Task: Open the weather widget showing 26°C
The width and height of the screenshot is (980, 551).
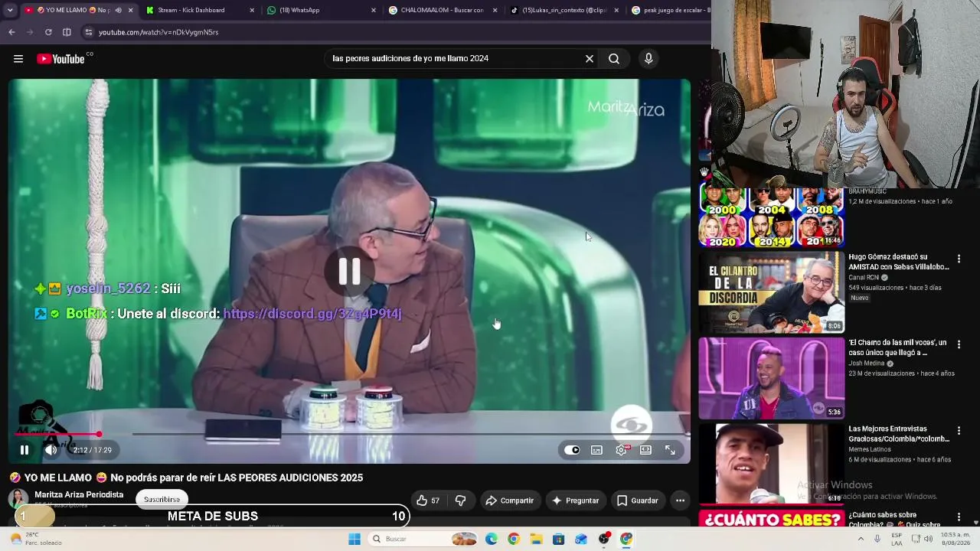Action: click(36, 539)
